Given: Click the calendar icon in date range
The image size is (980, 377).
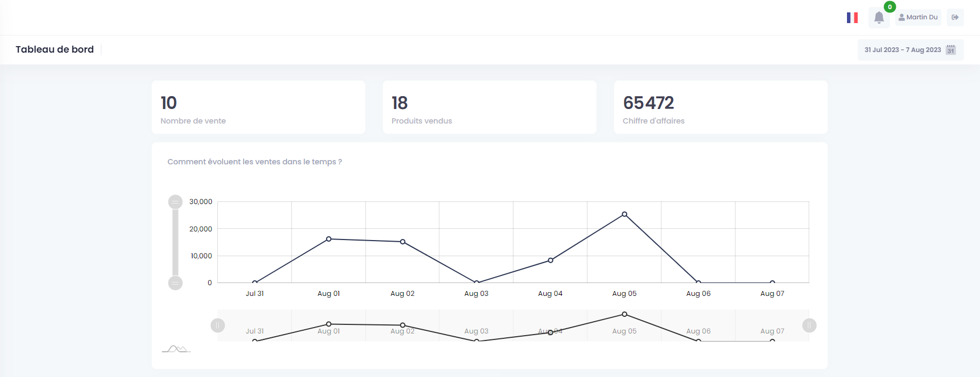Looking at the screenshot, I should coord(950,50).
